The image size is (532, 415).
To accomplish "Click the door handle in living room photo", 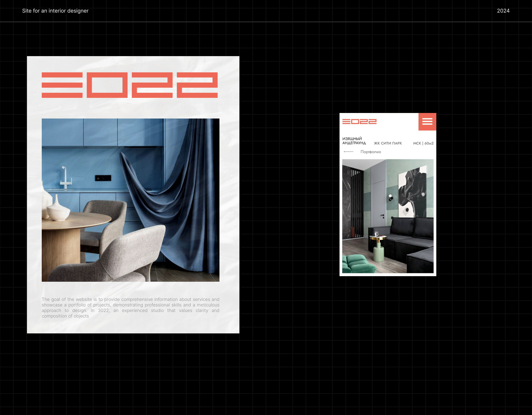I will click(383, 216).
